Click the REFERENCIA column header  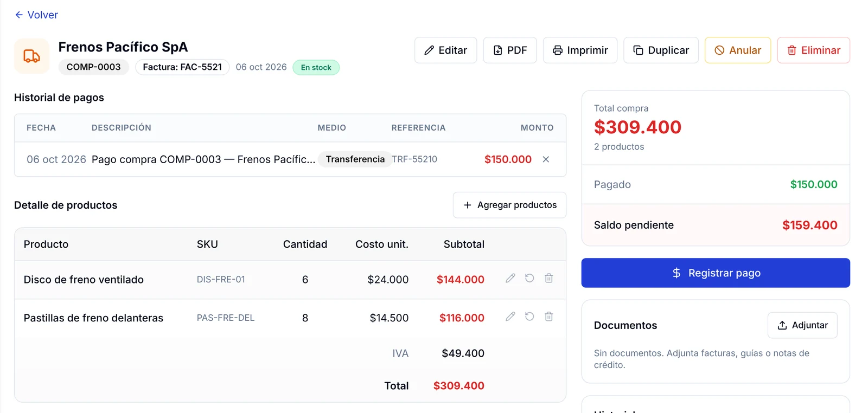pos(418,128)
